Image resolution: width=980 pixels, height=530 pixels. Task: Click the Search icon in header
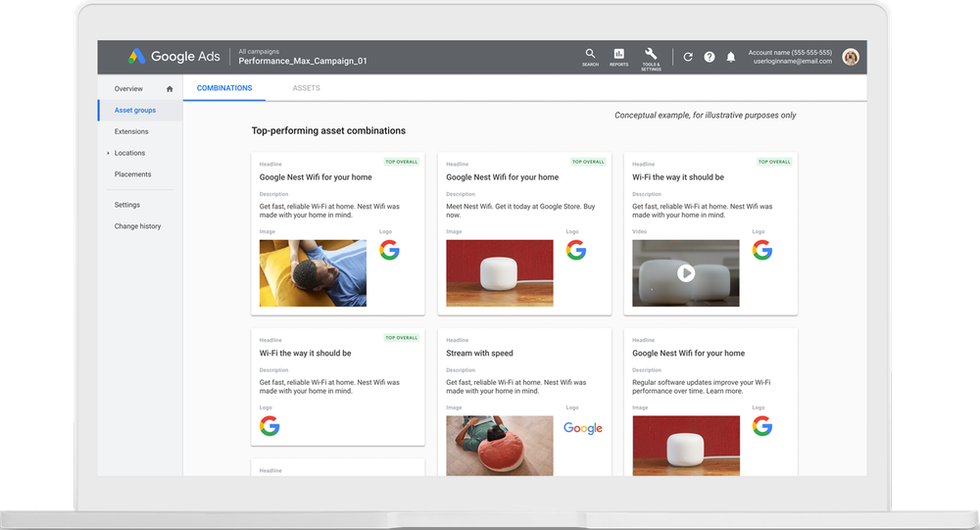point(590,55)
